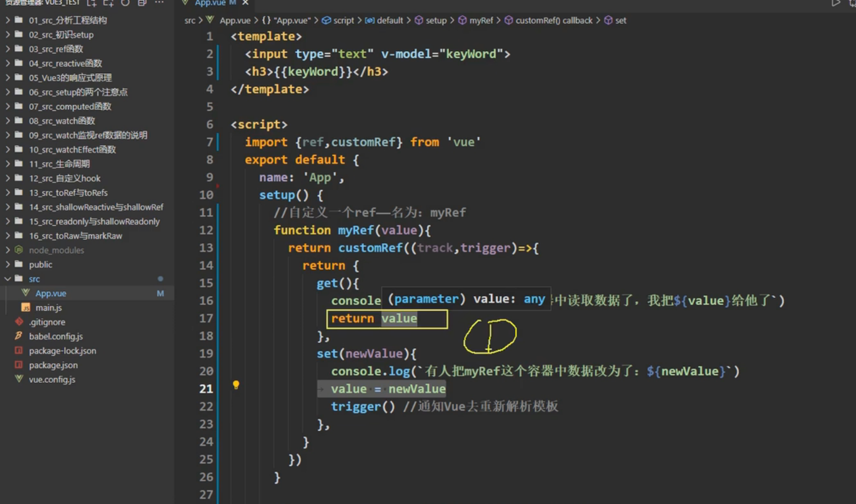
Task: Click the folder icon of the src directory
Action: tap(18, 279)
